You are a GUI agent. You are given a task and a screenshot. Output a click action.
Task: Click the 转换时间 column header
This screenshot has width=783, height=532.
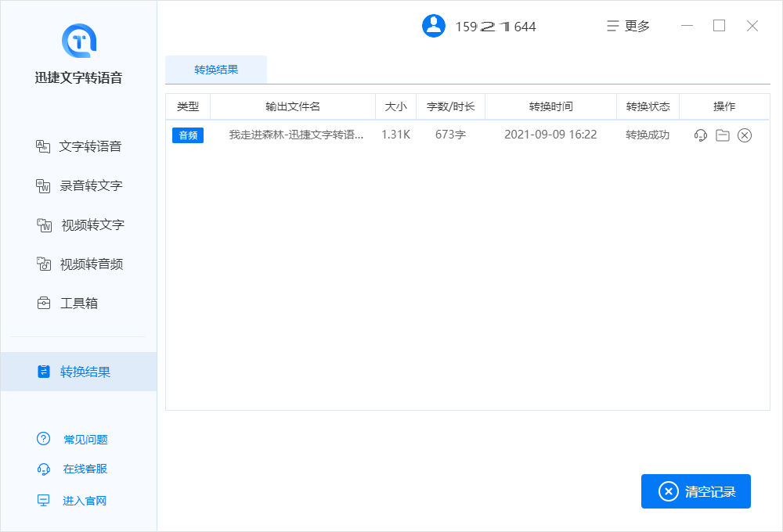550,106
